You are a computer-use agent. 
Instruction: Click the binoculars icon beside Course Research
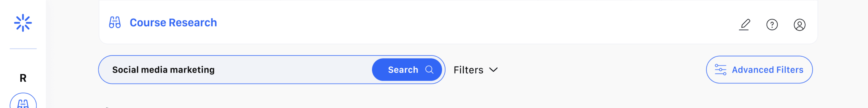click(114, 23)
